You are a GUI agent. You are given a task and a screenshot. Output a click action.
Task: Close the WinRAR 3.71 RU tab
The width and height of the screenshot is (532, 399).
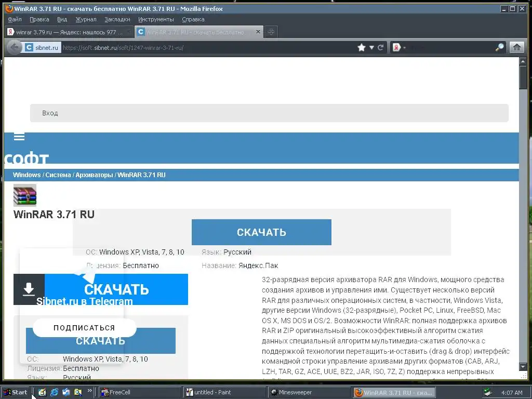tap(258, 32)
